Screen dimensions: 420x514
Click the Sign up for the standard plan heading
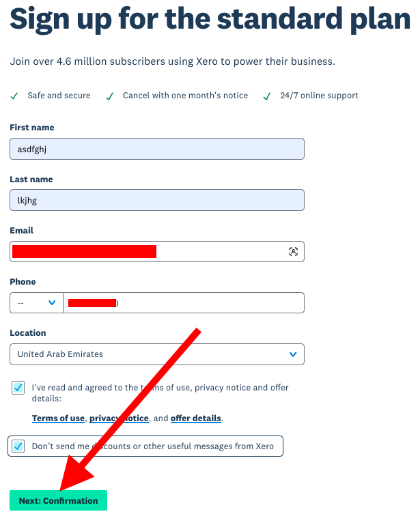tap(210, 19)
